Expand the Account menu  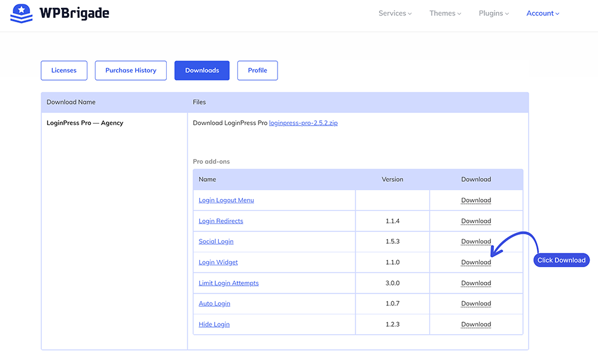[x=543, y=13]
